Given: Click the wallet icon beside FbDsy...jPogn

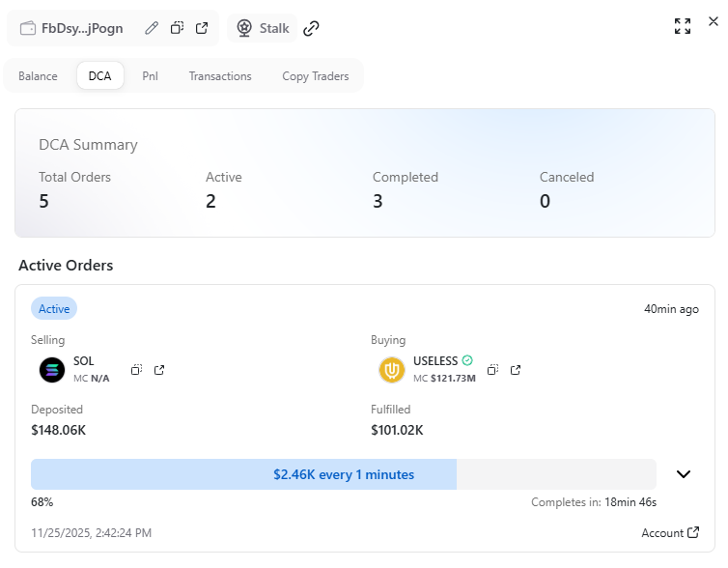Looking at the screenshot, I should 28,28.
